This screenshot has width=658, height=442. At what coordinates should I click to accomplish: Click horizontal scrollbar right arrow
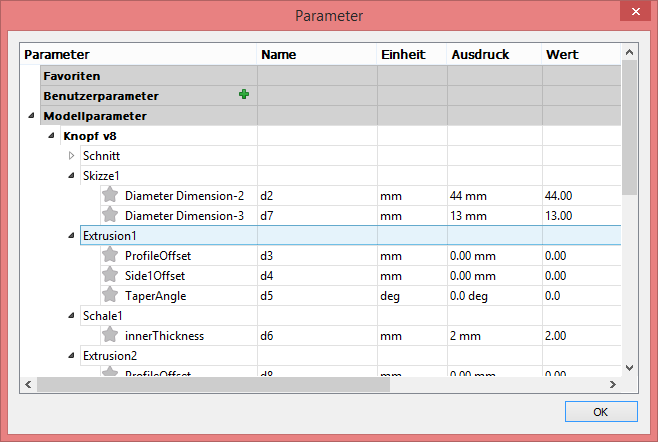coord(614,384)
